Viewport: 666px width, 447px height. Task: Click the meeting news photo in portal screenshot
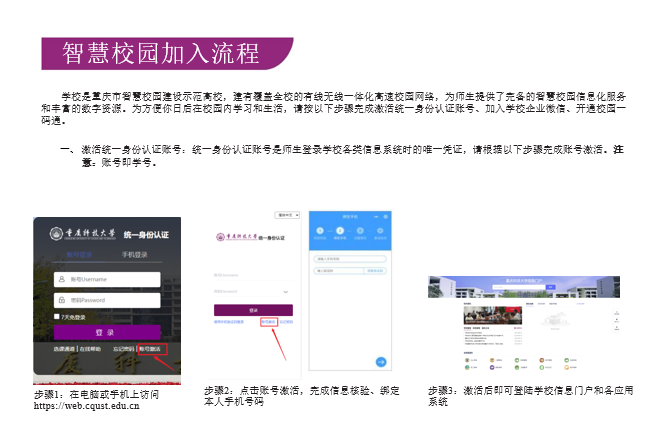click(493, 315)
